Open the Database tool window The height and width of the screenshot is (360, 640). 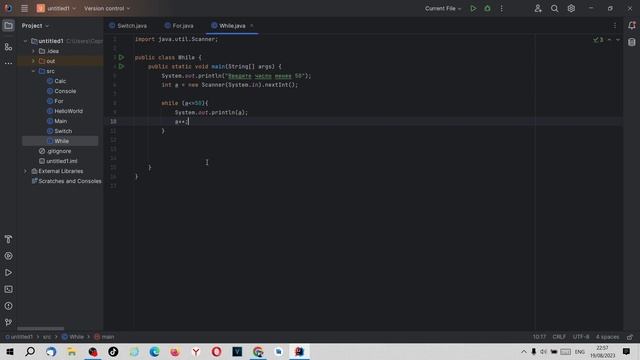[x=631, y=42]
